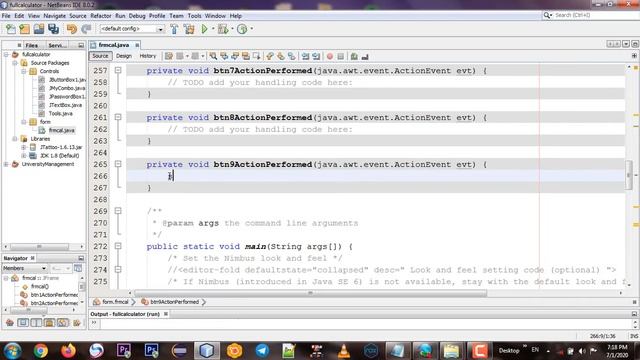Screen dimensions: 640x360
Task: Click the red Start Macro Recording icon
Action: point(330,56)
